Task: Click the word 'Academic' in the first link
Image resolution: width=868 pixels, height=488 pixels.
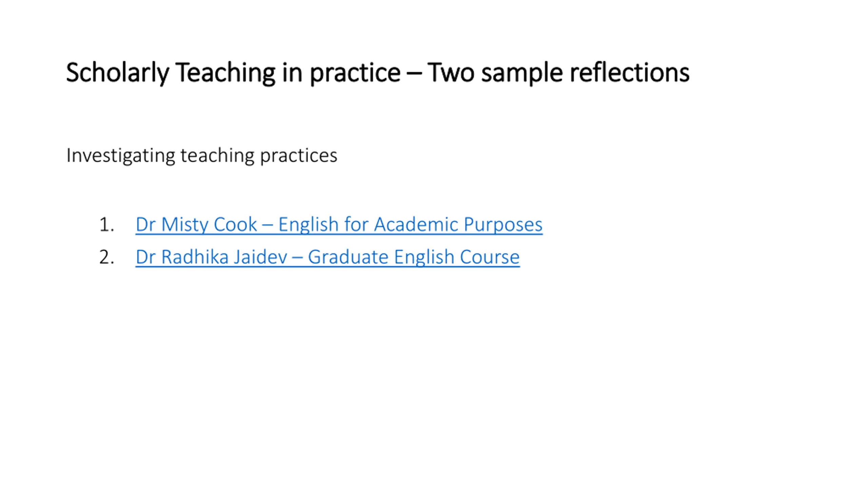Action: [x=416, y=224]
